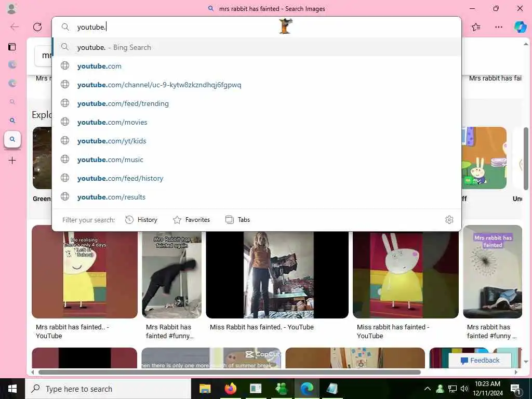Click the scroll-up arrow of page scrollbar
Viewport: 532px width, 399px height.
526,44
